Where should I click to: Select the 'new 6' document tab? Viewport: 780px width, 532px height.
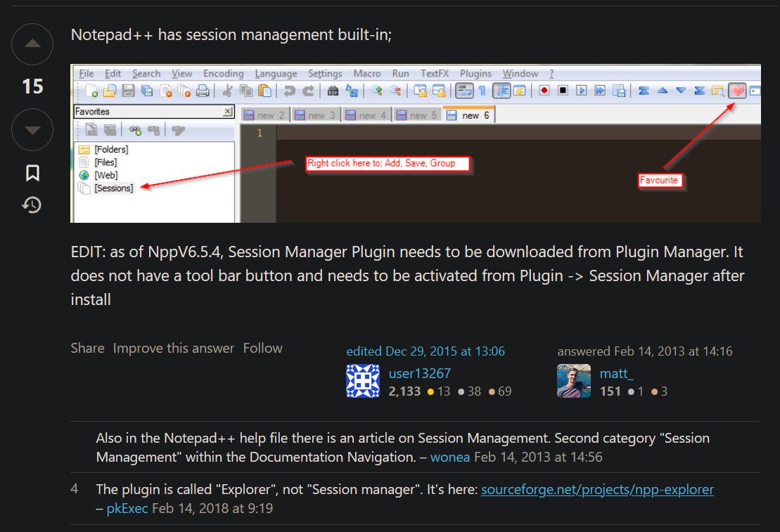(x=468, y=115)
